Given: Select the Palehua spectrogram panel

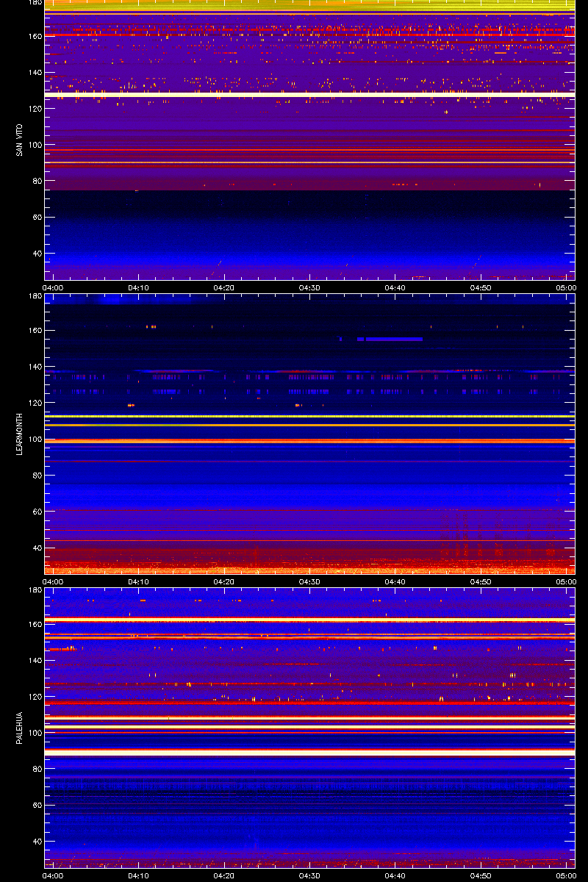Looking at the screenshot, I should coord(309,728).
